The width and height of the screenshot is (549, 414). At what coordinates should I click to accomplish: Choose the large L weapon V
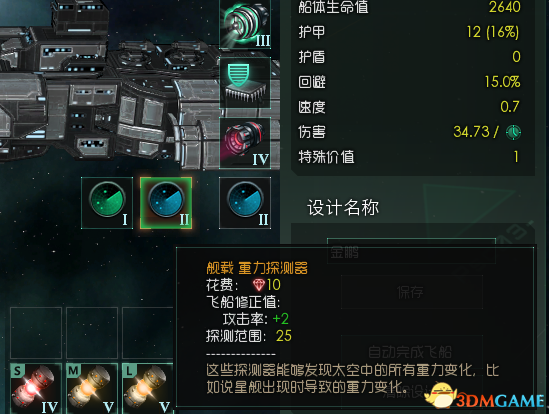pyautogui.click(x=148, y=389)
